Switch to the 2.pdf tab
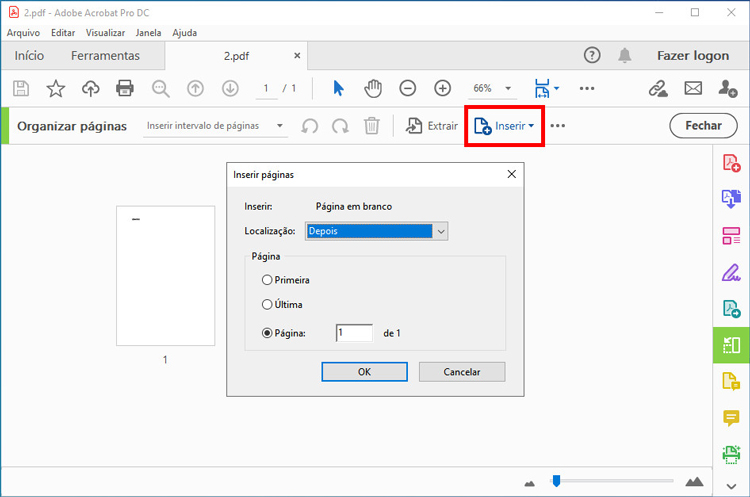The width and height of the screenshot is (750, 497). coord(236,56)
